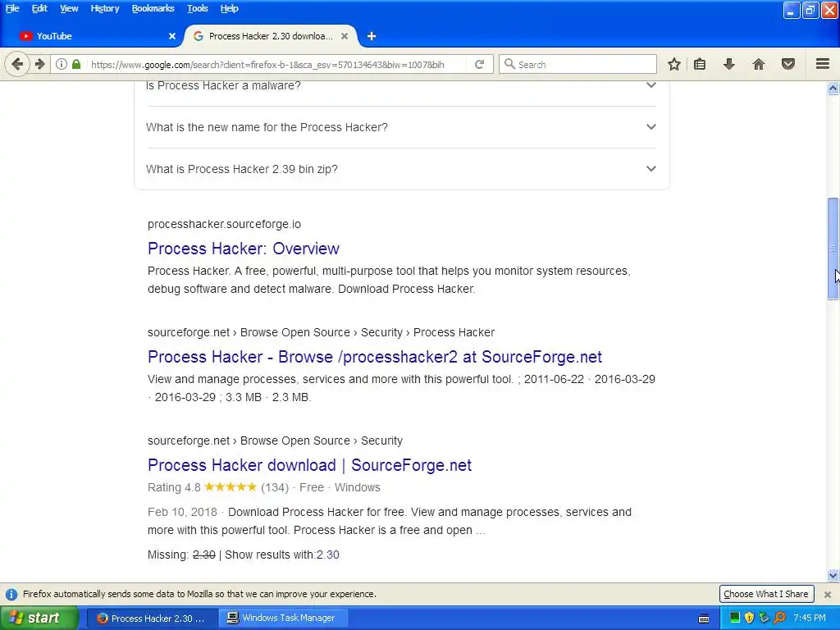Open a new tab with plus button
The height and width of the screenshot is (630, 840).
click(372, 36)
